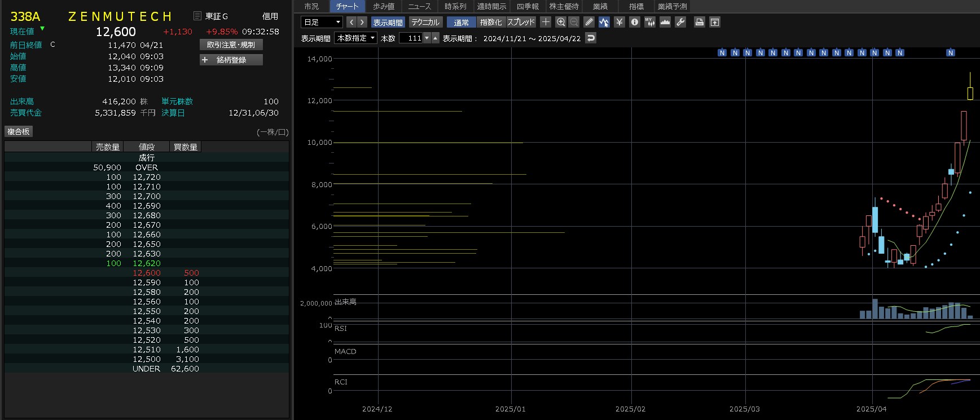
Task: Open the 四季報 tab
Action: pos(528,6)
